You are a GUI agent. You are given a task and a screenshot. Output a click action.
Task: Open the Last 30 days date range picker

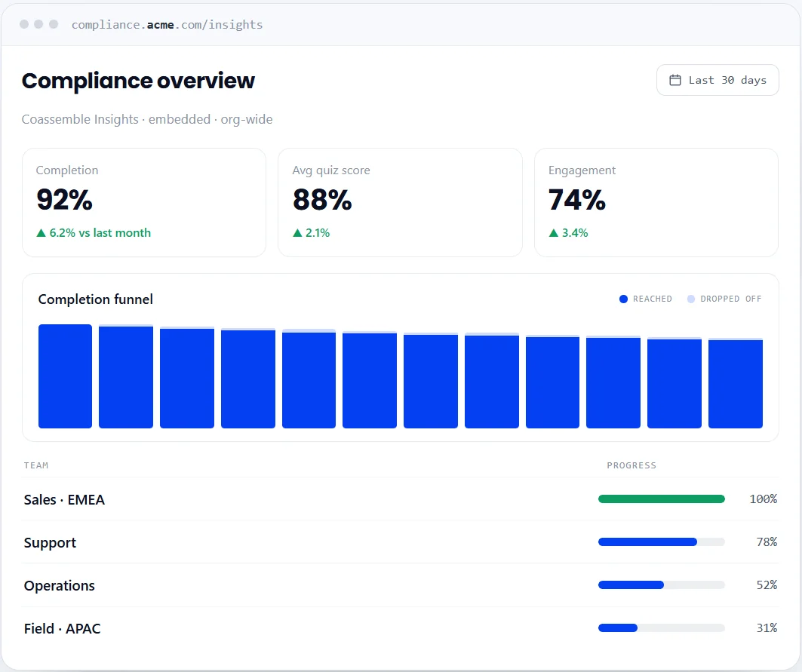click(x=717, y=80)
